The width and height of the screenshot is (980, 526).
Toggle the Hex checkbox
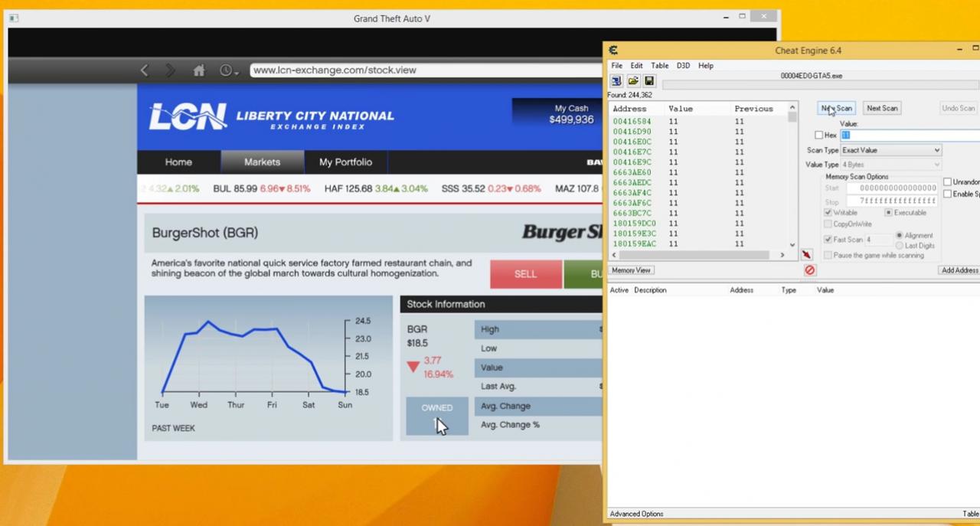(x=819, y=136)
